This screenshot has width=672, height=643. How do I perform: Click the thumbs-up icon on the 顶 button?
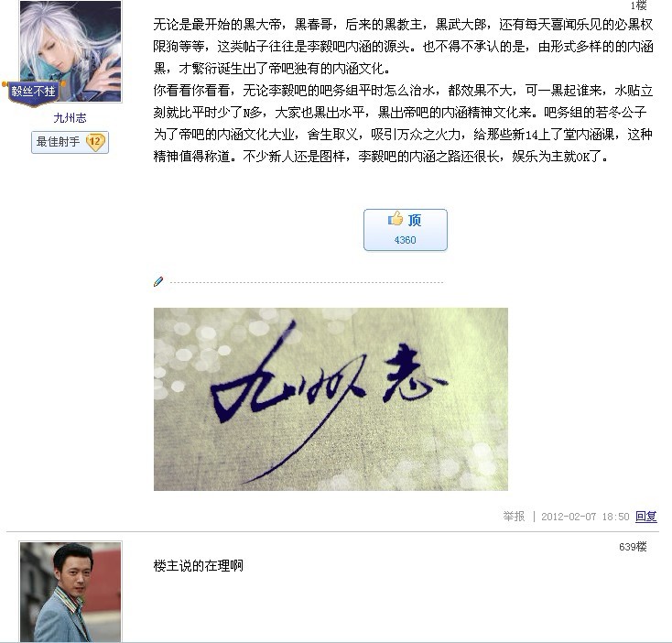point(396,219)
